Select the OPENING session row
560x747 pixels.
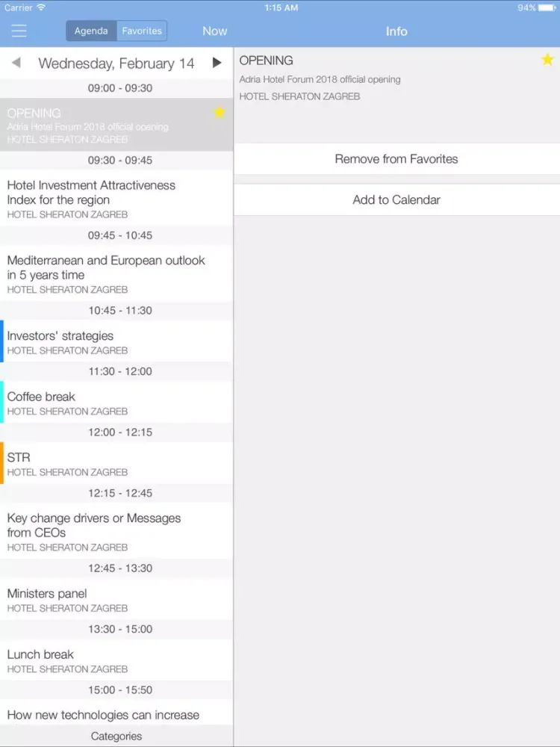tap(116, 125)
